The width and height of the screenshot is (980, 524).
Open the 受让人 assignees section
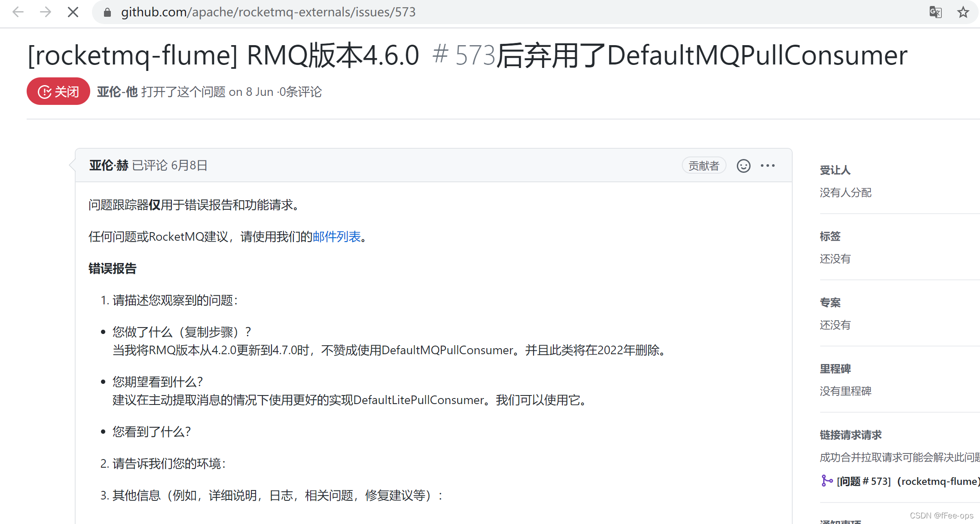835,170
